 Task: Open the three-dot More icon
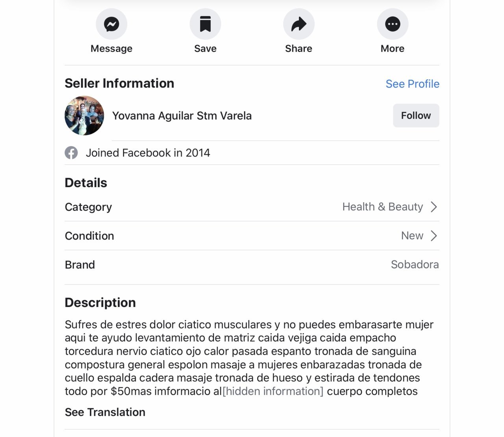[393, 24]
